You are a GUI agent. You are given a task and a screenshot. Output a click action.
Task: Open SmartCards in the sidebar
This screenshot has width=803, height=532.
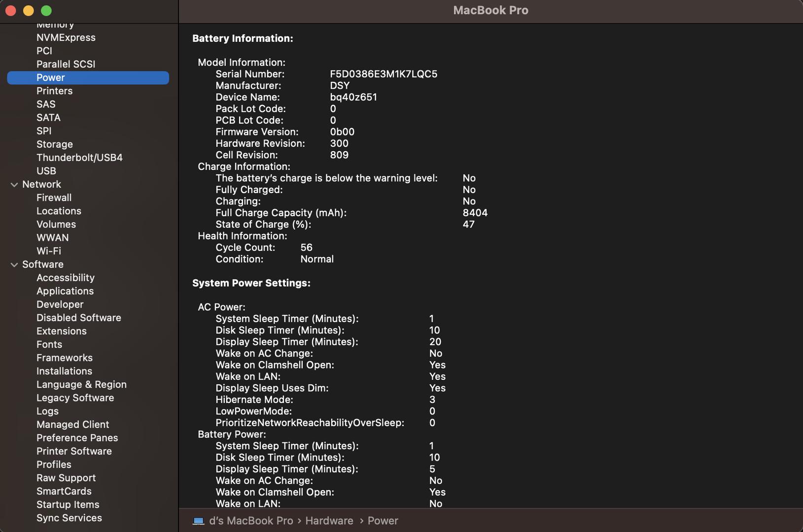[x=64, y=491]
